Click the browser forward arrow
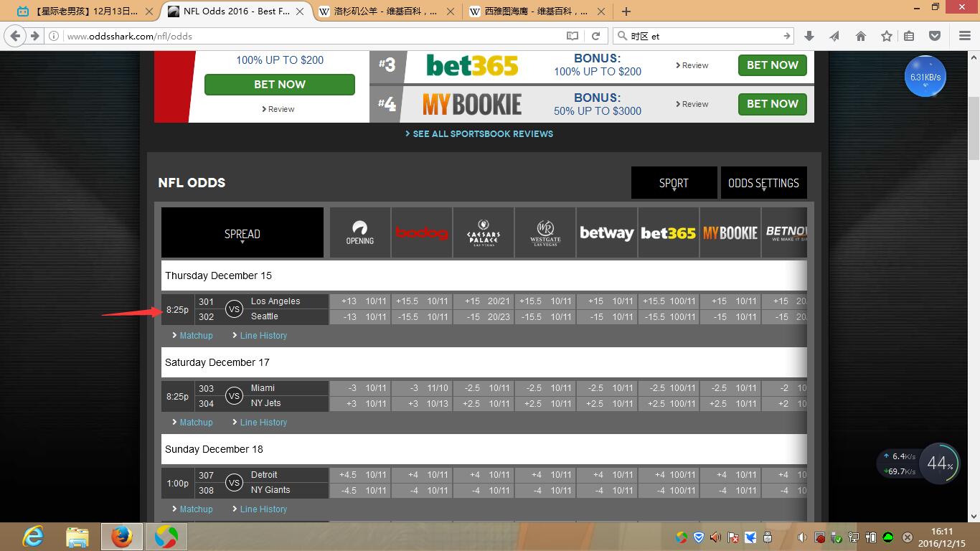This screenshot has width=980, height=551. point(34,36)
